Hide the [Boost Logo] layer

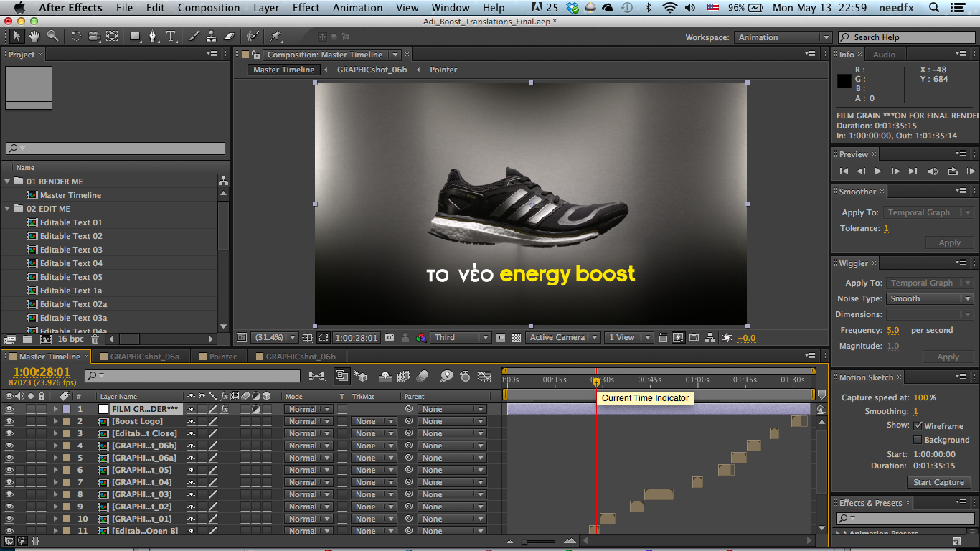pos(9,421)
